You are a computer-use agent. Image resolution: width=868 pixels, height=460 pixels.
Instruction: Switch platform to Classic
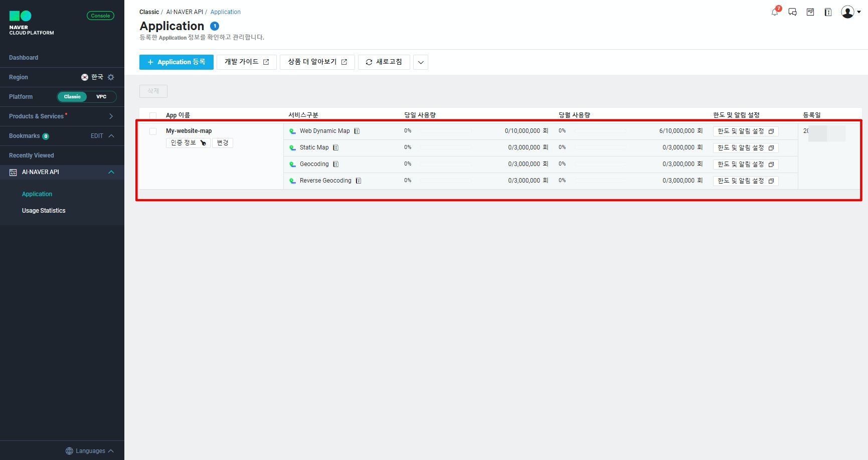coord(72,97)
